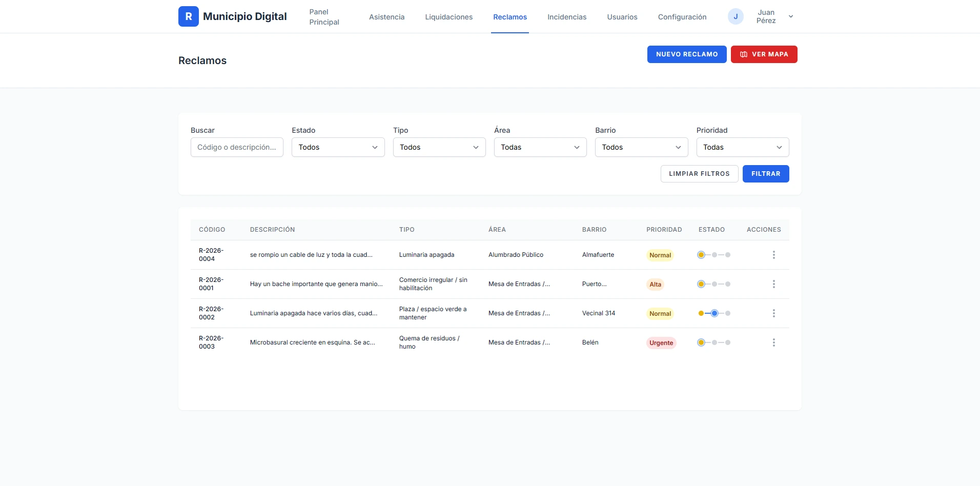Apply filters with the Filtrar button
Image resolution: width=980 pixels, height=486 pixels.
[766, 174]
